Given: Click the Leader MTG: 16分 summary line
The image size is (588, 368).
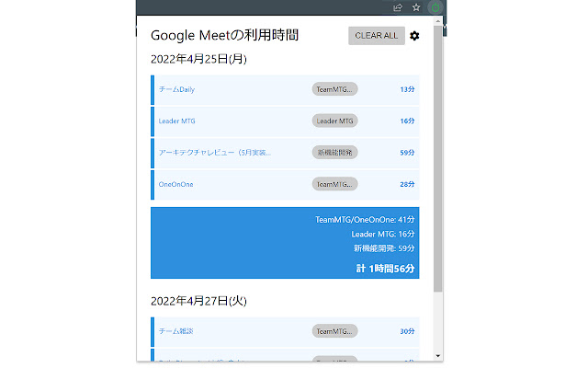Looking at the screenshot, I should pos(383,234).
